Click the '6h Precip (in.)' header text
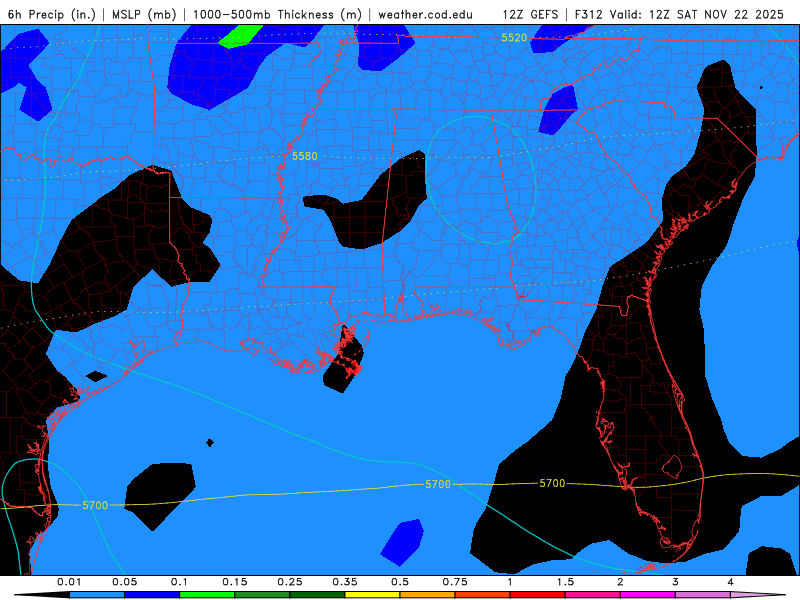800x600 pixels. (x=52, y=14)
